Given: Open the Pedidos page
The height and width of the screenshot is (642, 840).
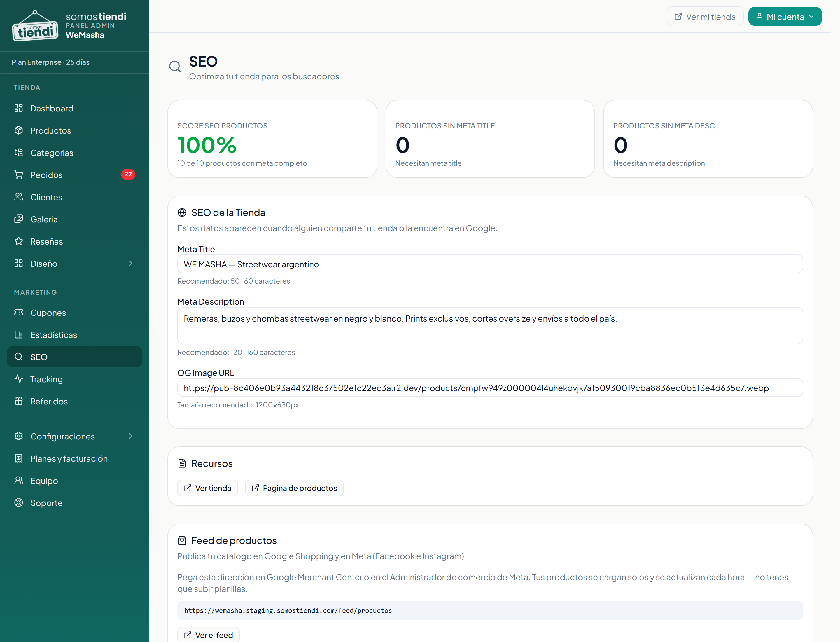Looking at the screenshot, I should (74, 175).
